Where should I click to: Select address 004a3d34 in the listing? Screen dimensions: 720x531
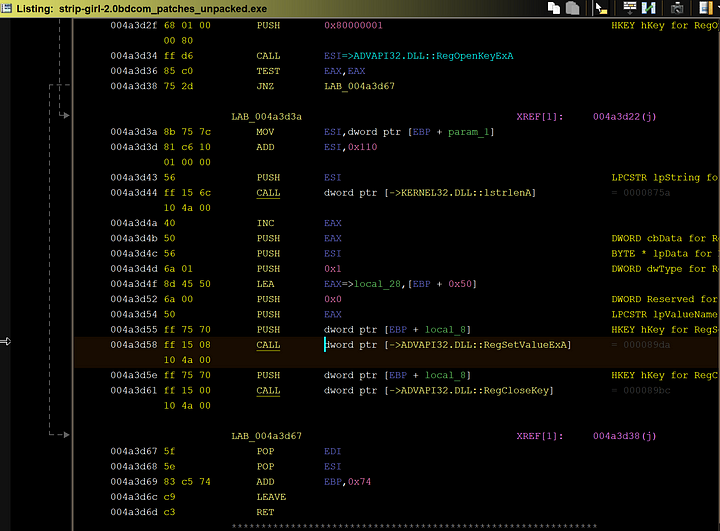tap(134, 56)
